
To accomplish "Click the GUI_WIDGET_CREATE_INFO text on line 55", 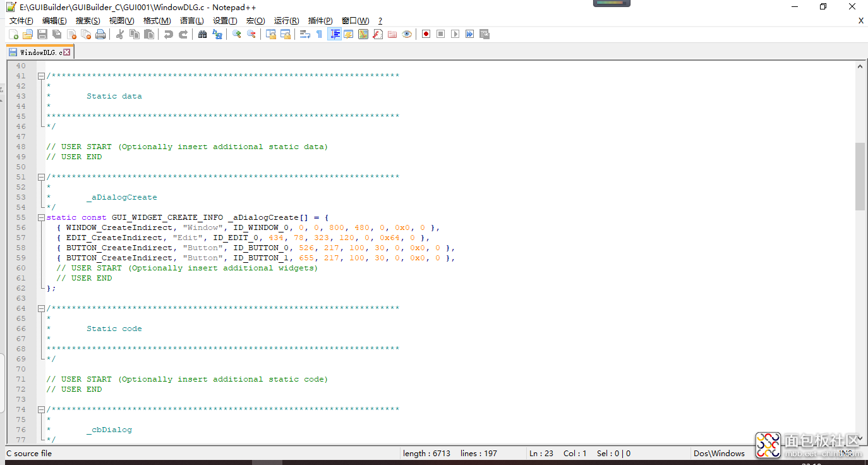I will point(167,217).
